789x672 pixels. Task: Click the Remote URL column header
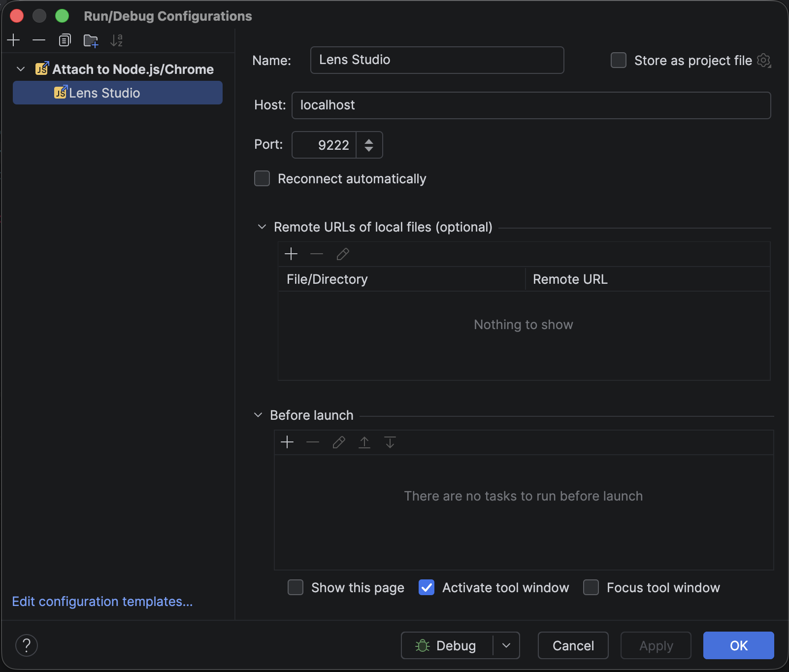pyautogui.click(x=648, y=279)
